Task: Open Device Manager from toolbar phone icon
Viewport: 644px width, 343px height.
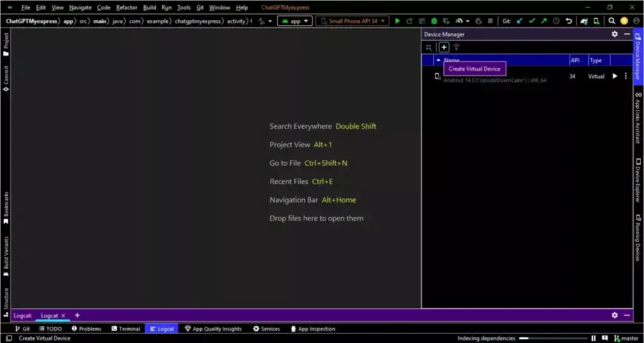Action: (x=596, y=21)
